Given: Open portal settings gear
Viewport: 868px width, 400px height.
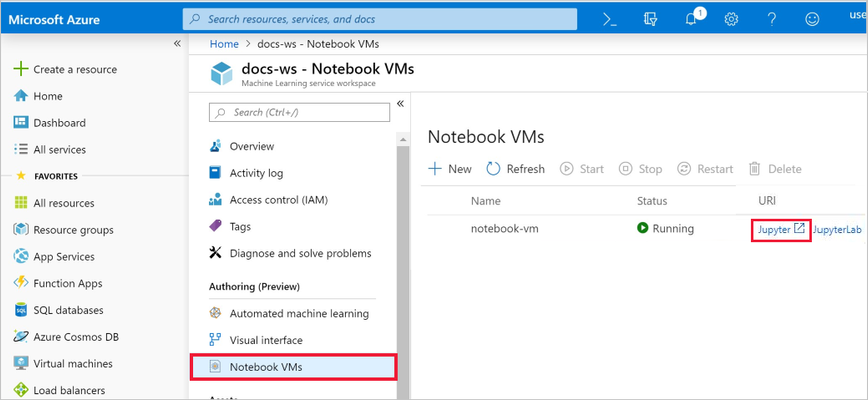Looking at the screenshot, I should [731, 19].
